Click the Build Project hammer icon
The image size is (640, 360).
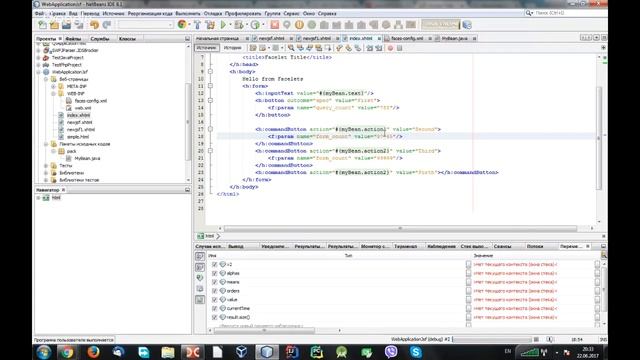(198, 25)
